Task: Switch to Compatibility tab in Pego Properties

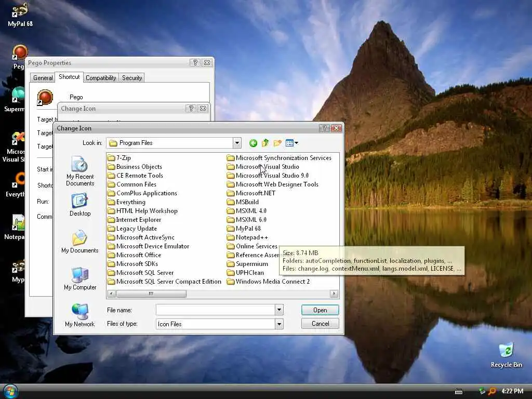Action: point(101,78)
